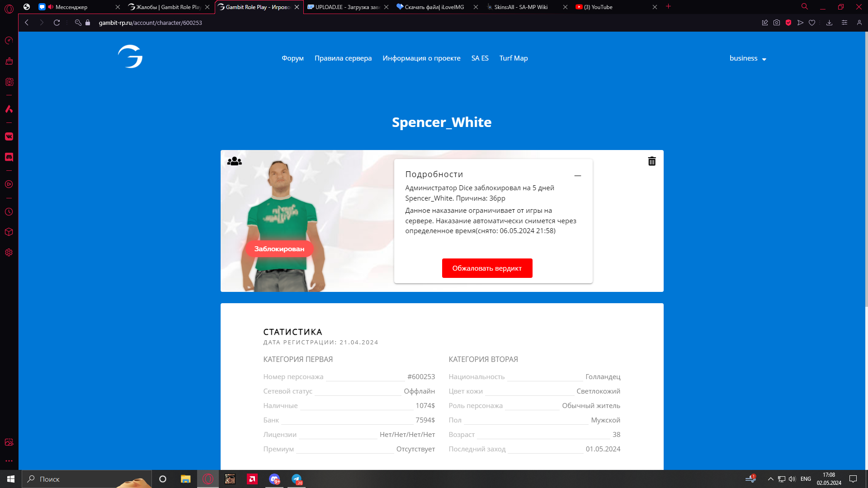Open history clock icon in sidebar

tap(9, 212)
